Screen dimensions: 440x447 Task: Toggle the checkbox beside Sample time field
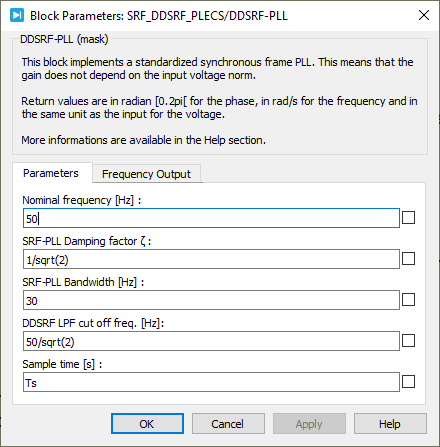pos(408,382)
